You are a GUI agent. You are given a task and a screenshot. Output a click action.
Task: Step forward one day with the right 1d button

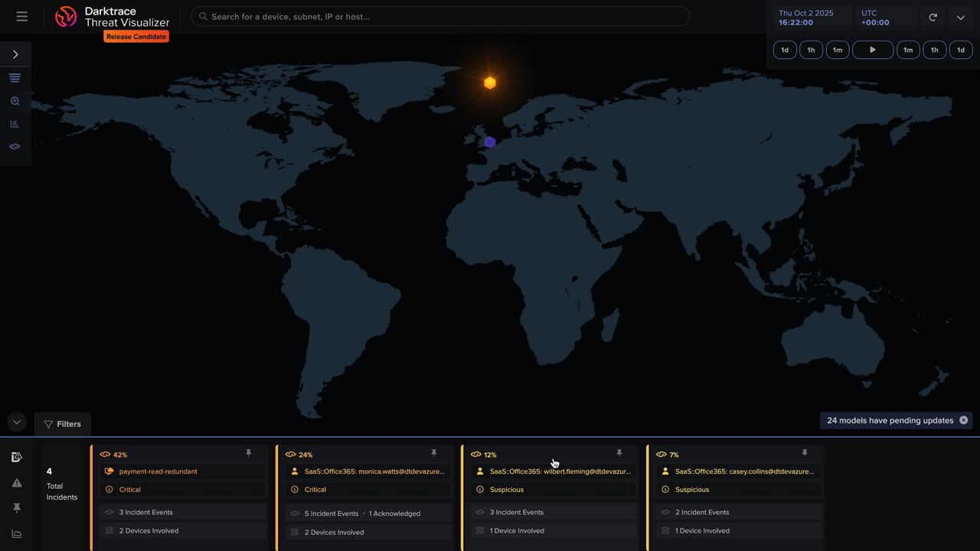[x=961, y=50]
